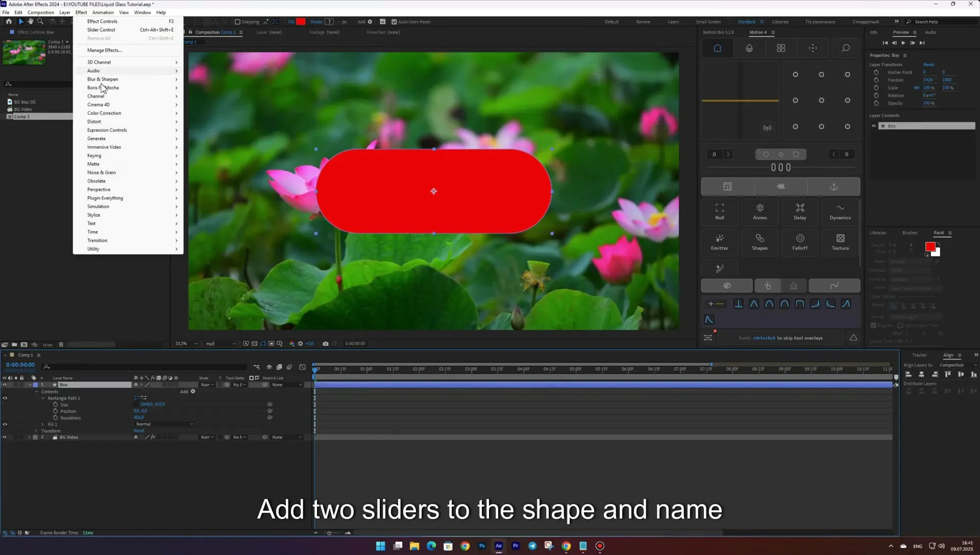Image resolution: width=980 pixels, height=555 pixels.
Task: Click After Effects icon in taskbar
Action: (x=499, y=546)
